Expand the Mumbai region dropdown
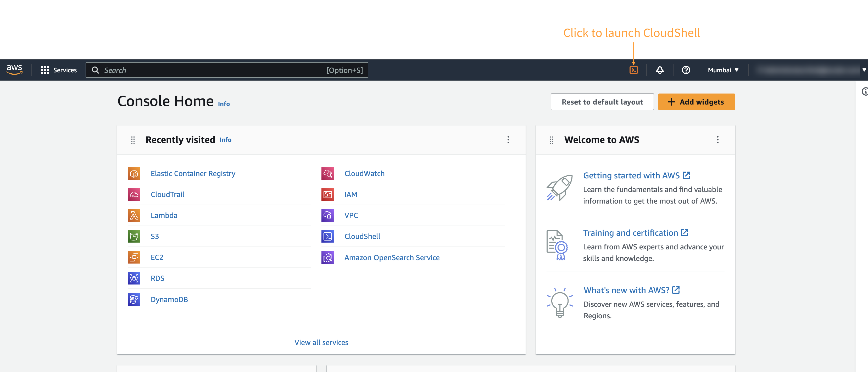 723,70
